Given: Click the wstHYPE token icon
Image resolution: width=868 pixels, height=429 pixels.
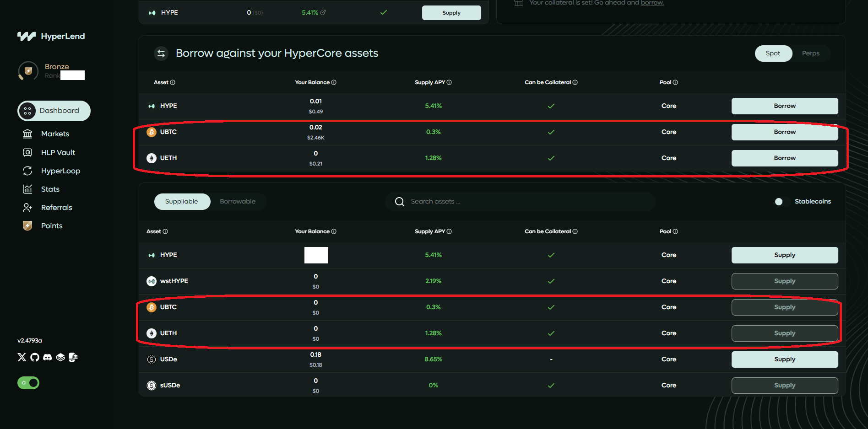Looking at the screenshot, I should click(152, 281).
